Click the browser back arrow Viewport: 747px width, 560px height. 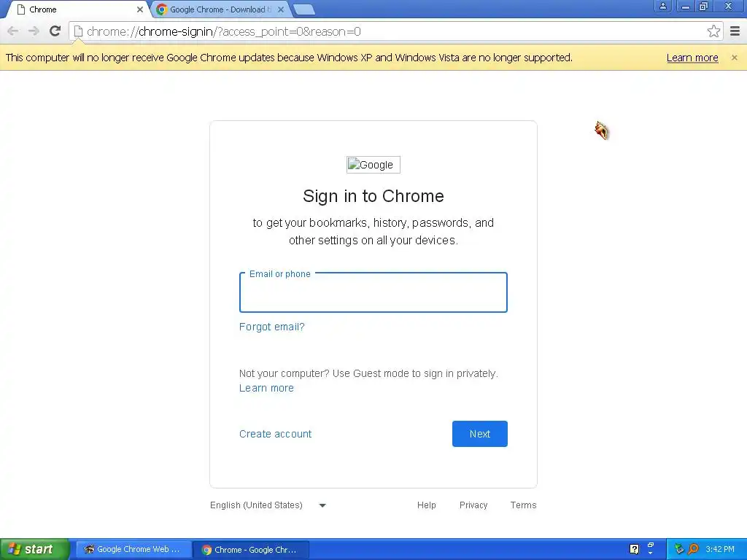click(13, 31)
